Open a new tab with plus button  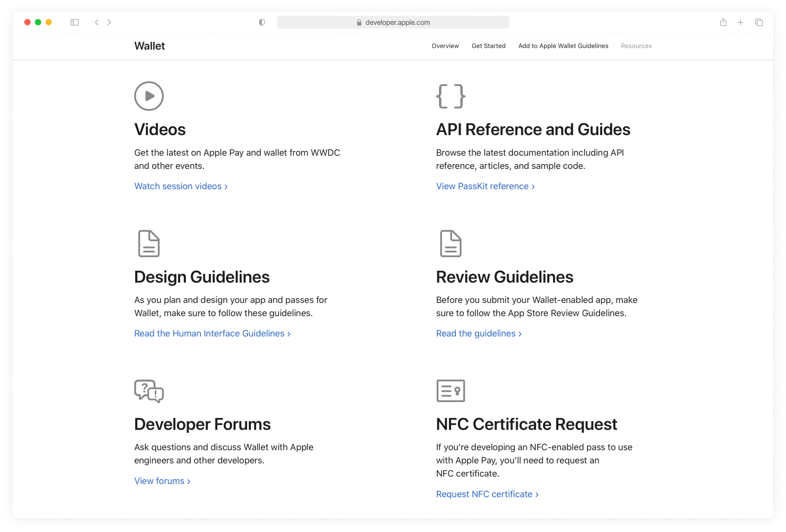click(741, 22)
